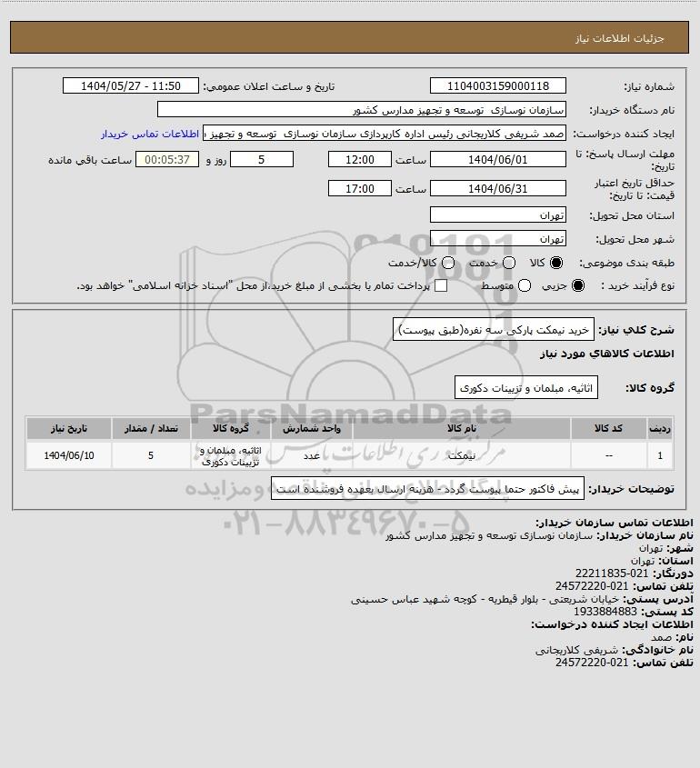Click the delivery province field تهران
This screenshot has width=700, height=768.
[x=497, y=215]
